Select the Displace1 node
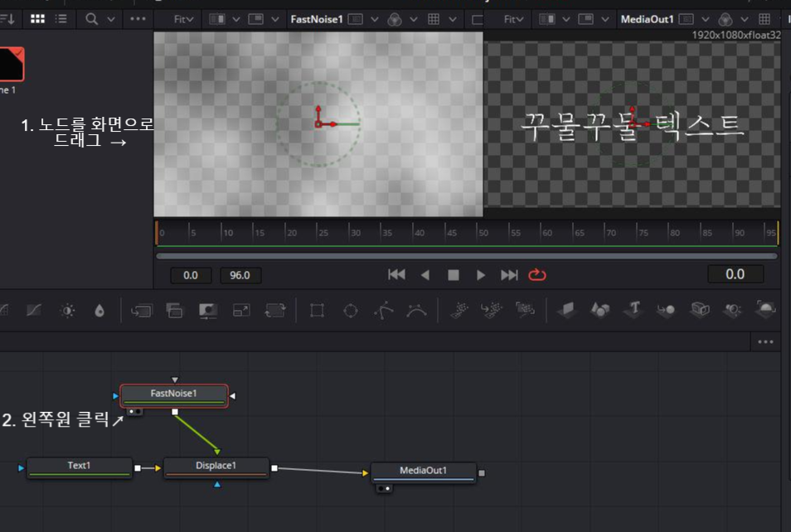Viewport: 791px width, 532px height. point(216,467)
